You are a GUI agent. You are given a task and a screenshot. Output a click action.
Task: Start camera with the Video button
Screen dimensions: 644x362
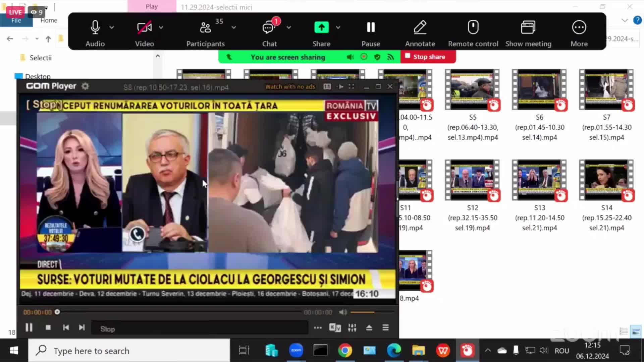pyautogui.click(x=145, y=34)
